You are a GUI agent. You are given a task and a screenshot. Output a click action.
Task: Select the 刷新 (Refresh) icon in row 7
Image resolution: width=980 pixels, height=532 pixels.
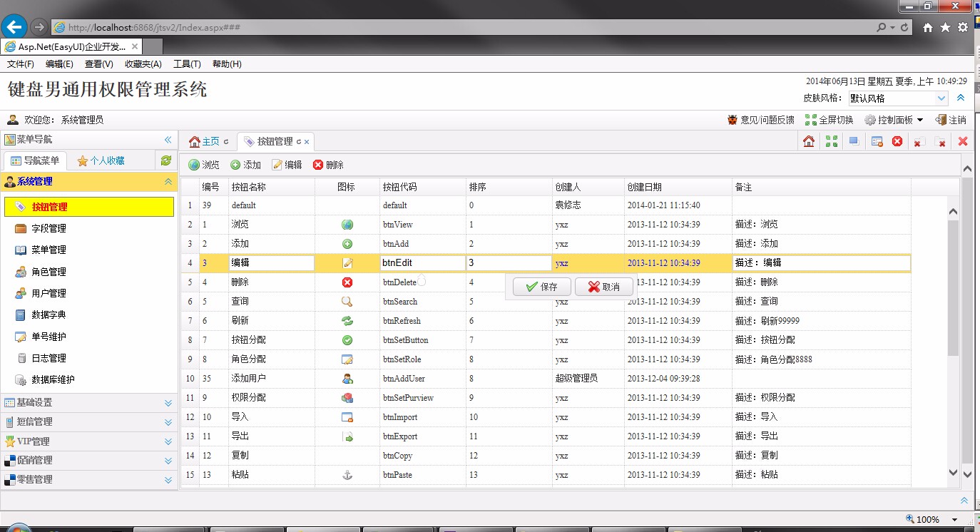[x=347, y=321]
